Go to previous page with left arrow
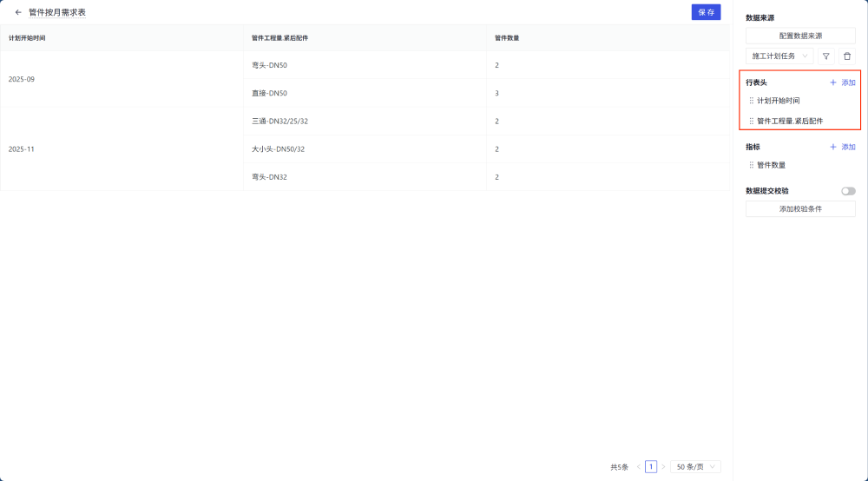 click(639, 467)
